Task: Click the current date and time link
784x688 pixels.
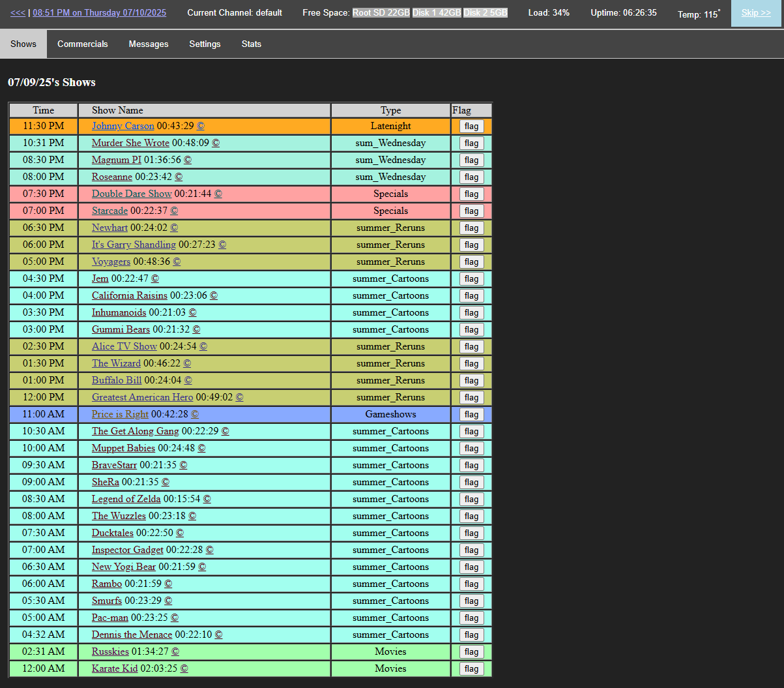Action: (x=99, y=12)
